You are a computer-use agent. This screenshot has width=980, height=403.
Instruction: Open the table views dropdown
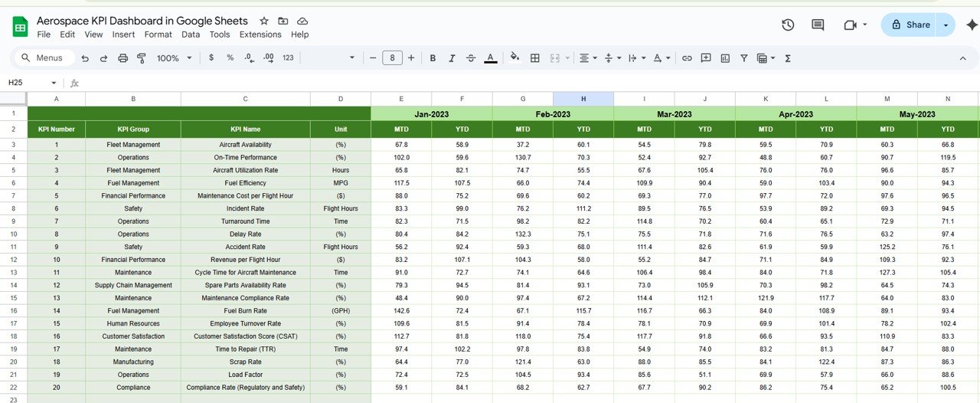point(766,58)
